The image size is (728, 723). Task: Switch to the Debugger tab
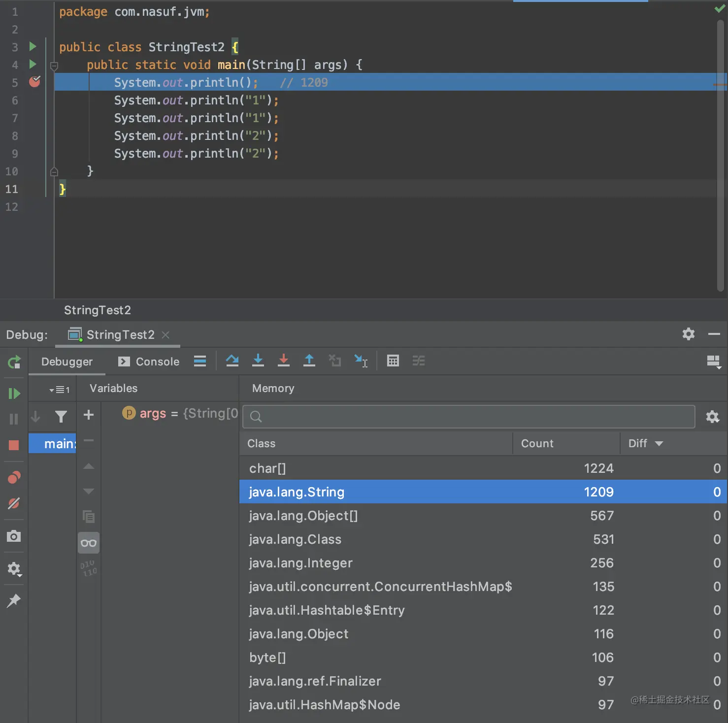[67, 361]
